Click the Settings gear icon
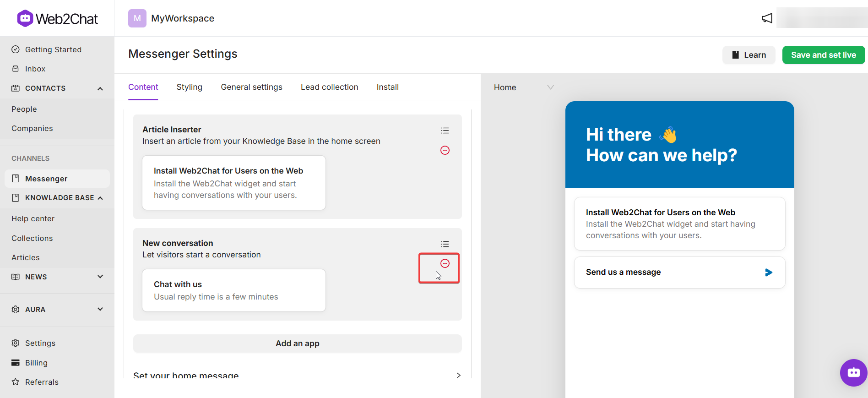 [16, 343]
